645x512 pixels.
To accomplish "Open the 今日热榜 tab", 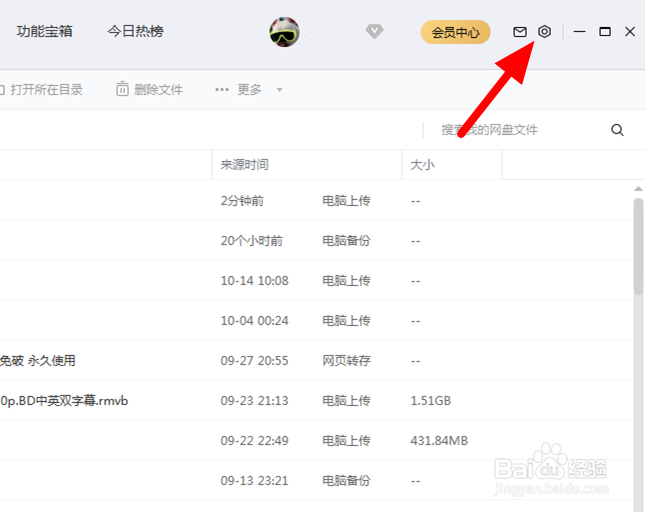I will pos(135,31).
